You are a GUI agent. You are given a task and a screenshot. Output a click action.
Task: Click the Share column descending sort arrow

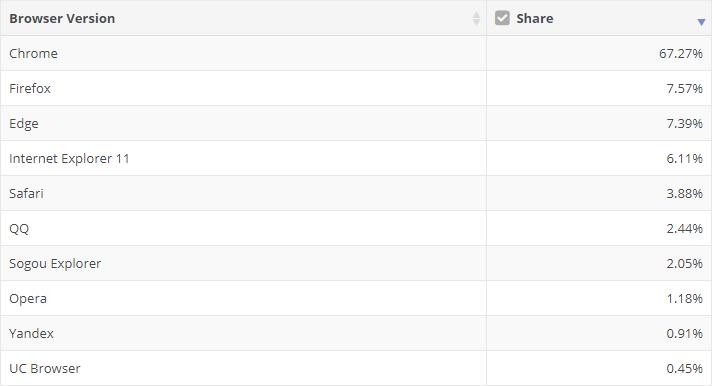click(x=701, y=22)
